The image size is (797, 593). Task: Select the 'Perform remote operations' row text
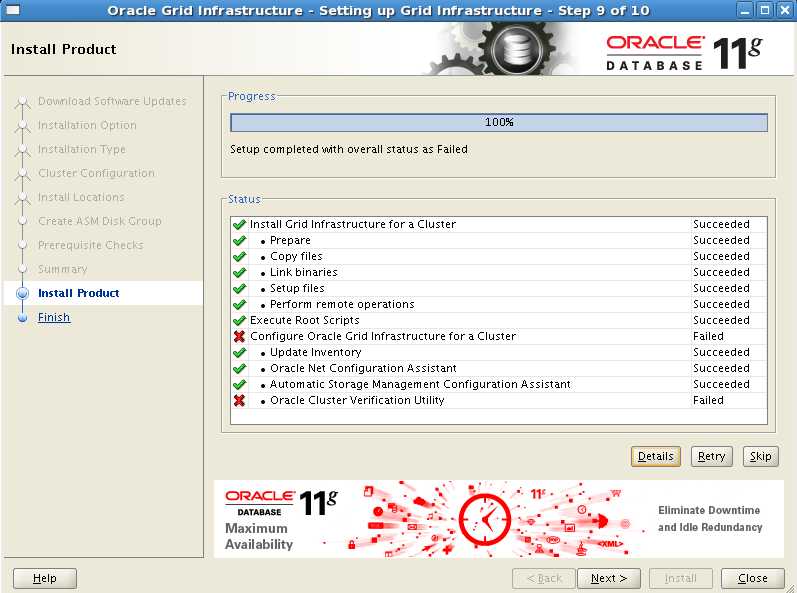click(342, 304)
